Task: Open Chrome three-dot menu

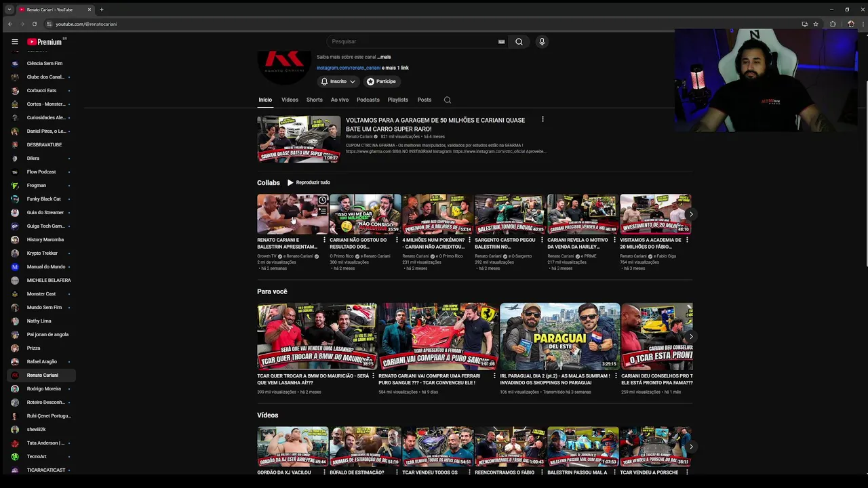Action: tap(862, 24)
